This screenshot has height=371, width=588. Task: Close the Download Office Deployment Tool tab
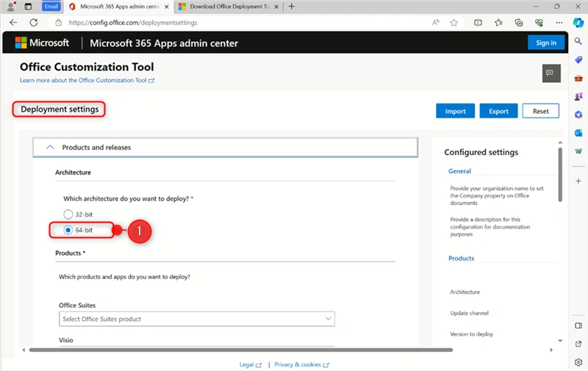276,7
